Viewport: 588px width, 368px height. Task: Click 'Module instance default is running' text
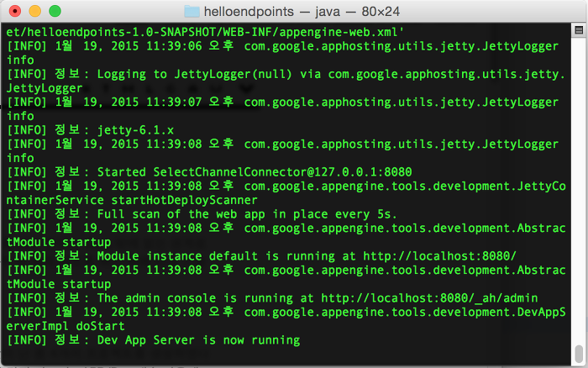(x=216, y=256)
